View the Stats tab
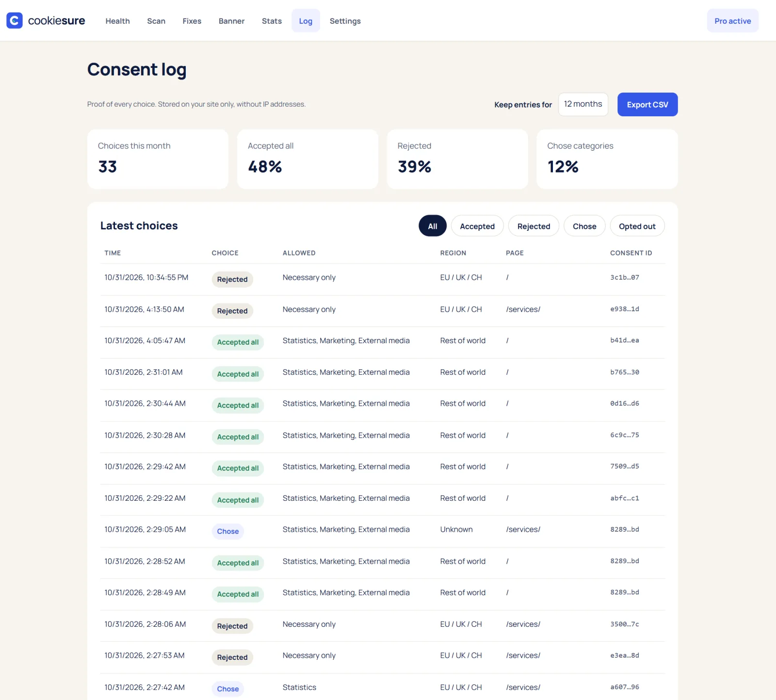The width and height of the screenshot is (776, 700). pos(272,21)
